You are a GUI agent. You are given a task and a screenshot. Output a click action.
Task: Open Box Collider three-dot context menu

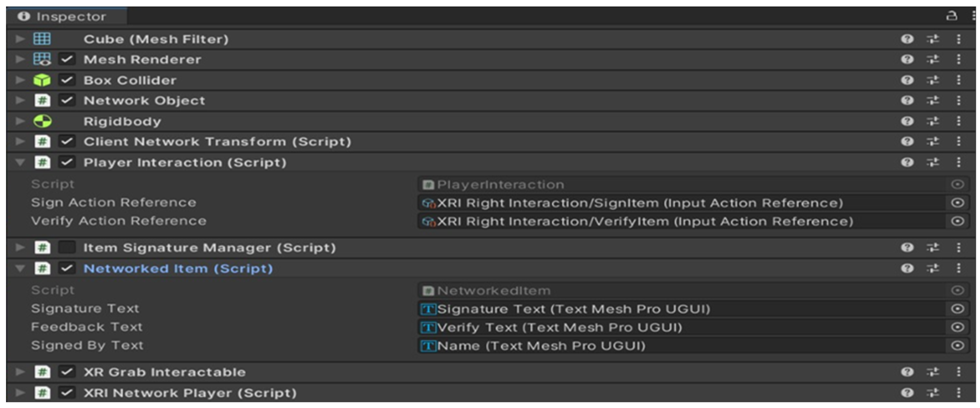959,80
